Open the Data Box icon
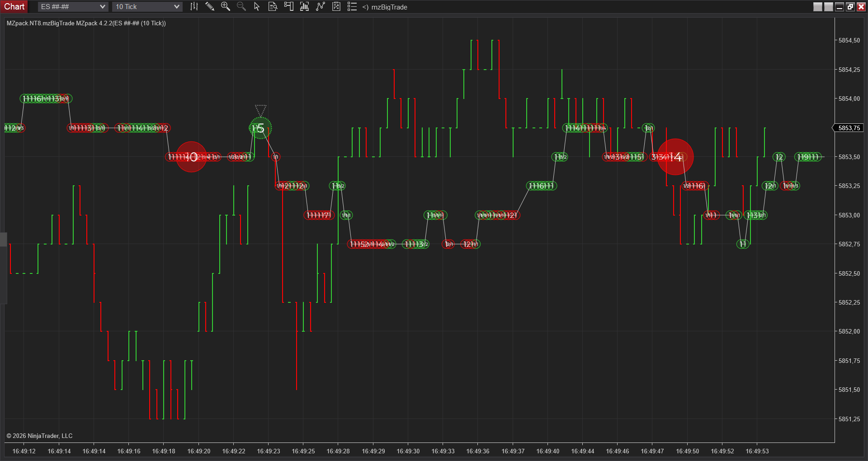The image size is (868, 461). (x=273, y=6)
